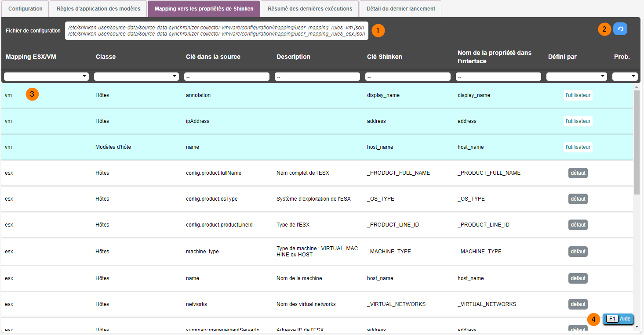Click orange marker number 3
Viewport: 644px width, 335px height.
click(33, 94)
